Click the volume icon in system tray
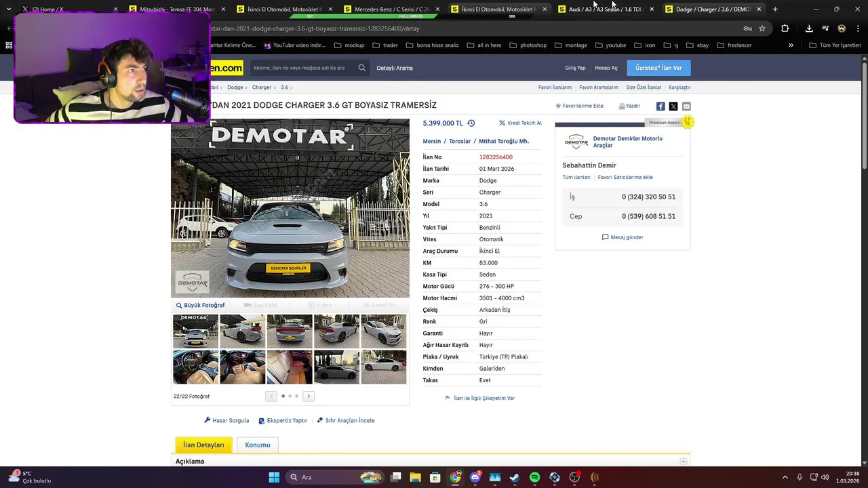 click(x=825, y=477)
